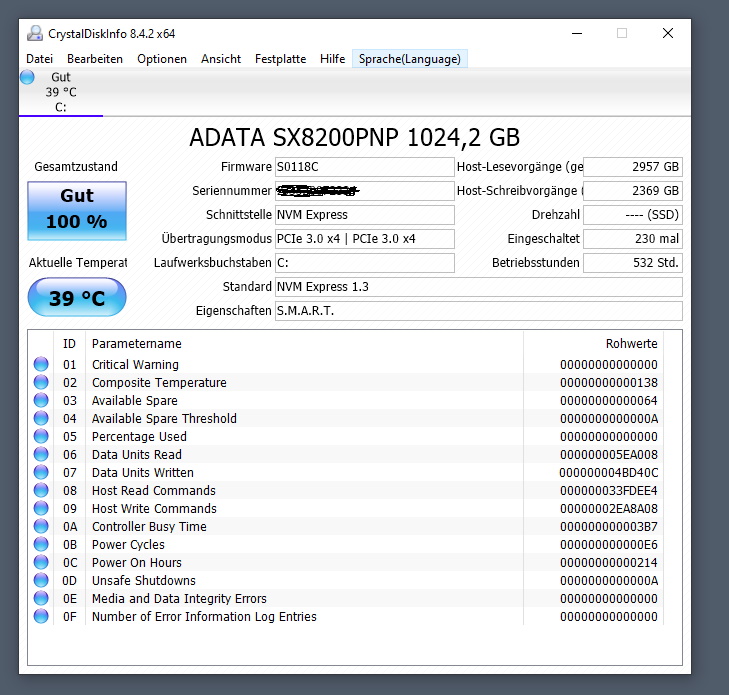Image resolution: width=729 pixels, height=695 pixels.
Task: Click the status orb for Host Write Commands
Action: pos(41,508)
